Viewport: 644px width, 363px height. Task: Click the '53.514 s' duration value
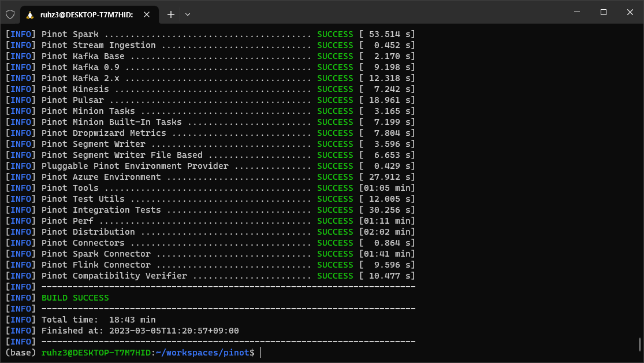389,34
